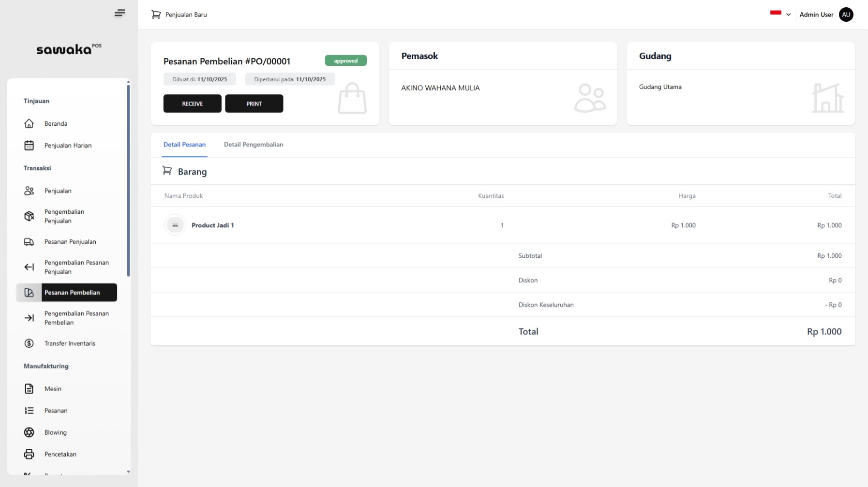Select the Detail Pesanan tab
The width and height of the screenshot is (868, 487).
(184, 145)
